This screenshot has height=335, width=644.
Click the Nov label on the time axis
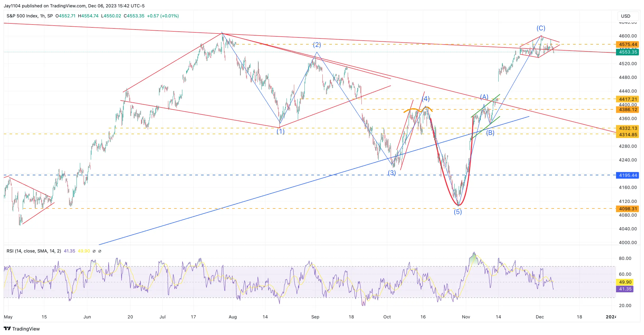(466, 317)
